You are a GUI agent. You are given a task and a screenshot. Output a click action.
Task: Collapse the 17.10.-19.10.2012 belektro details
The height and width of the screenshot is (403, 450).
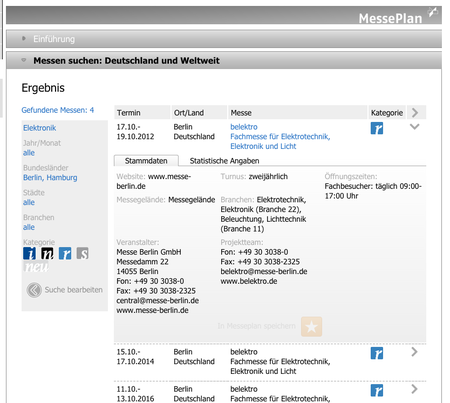[414, 127]
